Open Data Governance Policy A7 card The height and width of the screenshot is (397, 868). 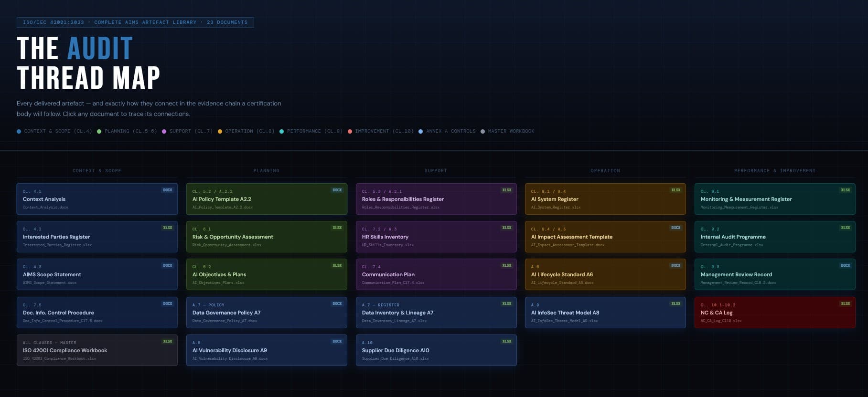point(267,313)
